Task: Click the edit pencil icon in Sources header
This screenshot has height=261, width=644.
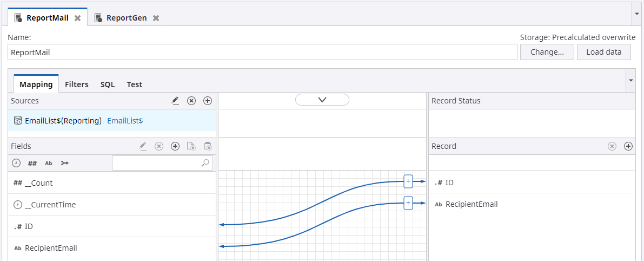Action: [x=175, y=101]
